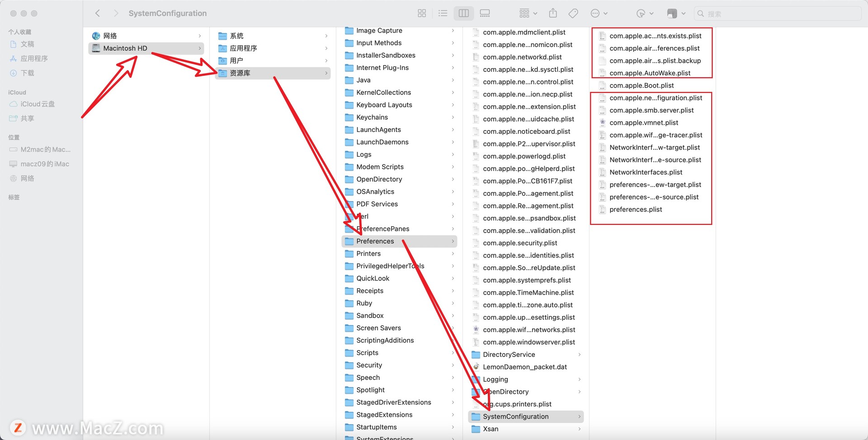The width and height of the screenshot is (868, 440).
Task: Open the Image Capture folder
Action: click(x=399, y=31)
